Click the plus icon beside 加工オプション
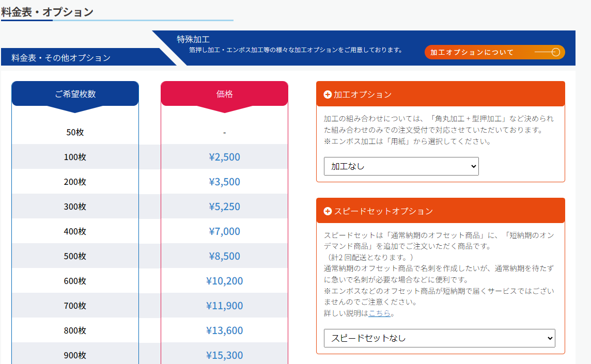Image resolution: width=591 pixels, height=364 pixels. coord(328,94)
